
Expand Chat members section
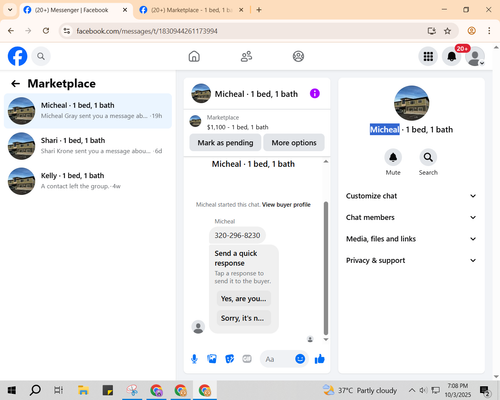tap(411, 217)
